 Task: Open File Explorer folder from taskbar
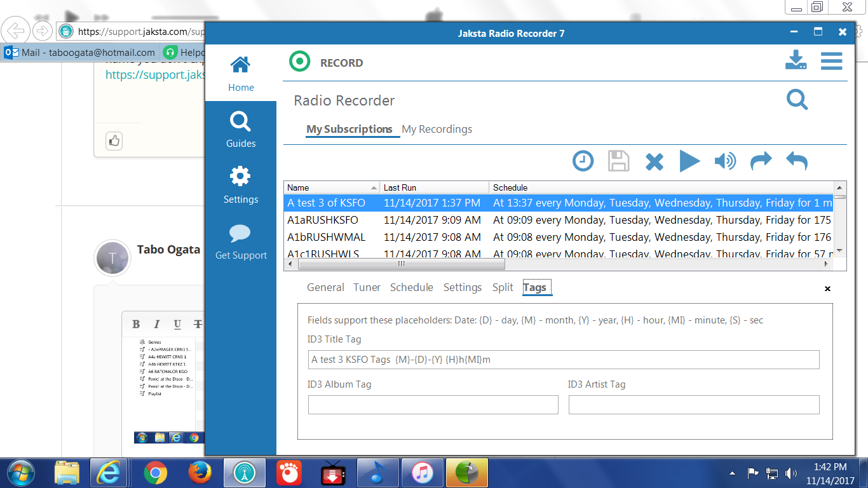click(x=67, y=473)
